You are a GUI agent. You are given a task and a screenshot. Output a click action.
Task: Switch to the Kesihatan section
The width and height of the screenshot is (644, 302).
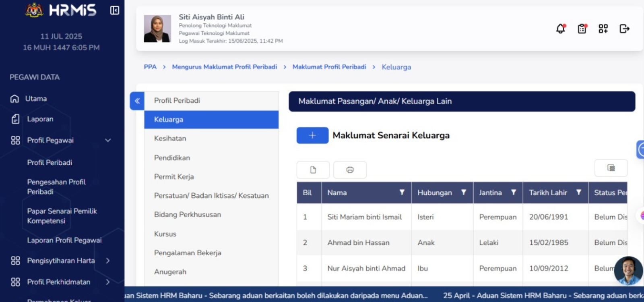[211, 139]
